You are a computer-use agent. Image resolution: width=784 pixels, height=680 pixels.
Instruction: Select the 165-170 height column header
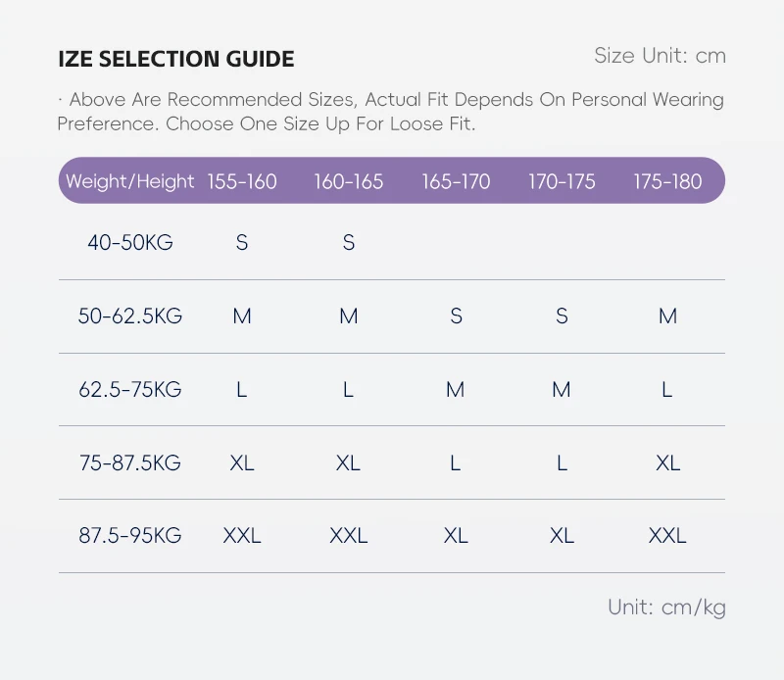click(456, 181)
